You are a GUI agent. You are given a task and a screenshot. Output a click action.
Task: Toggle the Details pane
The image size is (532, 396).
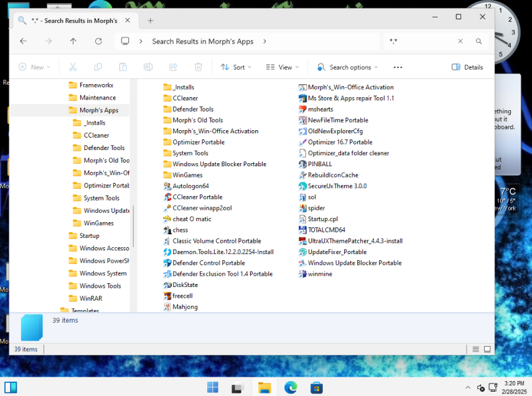467,67
